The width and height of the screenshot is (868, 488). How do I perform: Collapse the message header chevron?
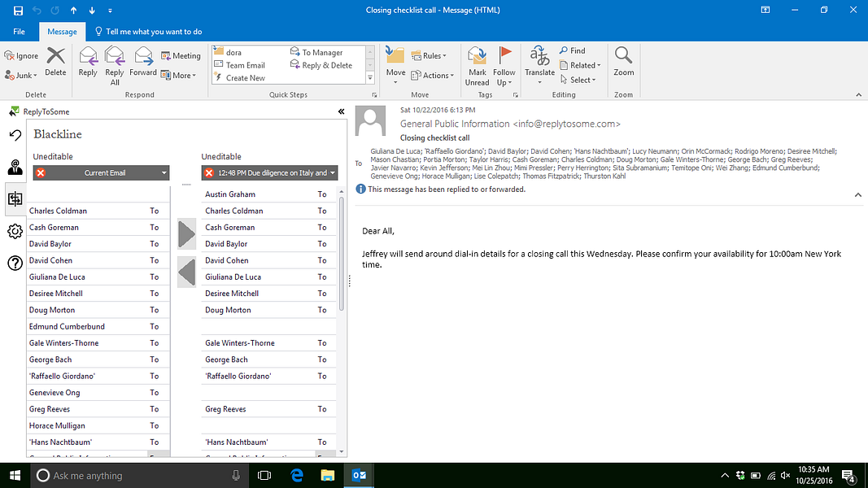tap(857, 194)
